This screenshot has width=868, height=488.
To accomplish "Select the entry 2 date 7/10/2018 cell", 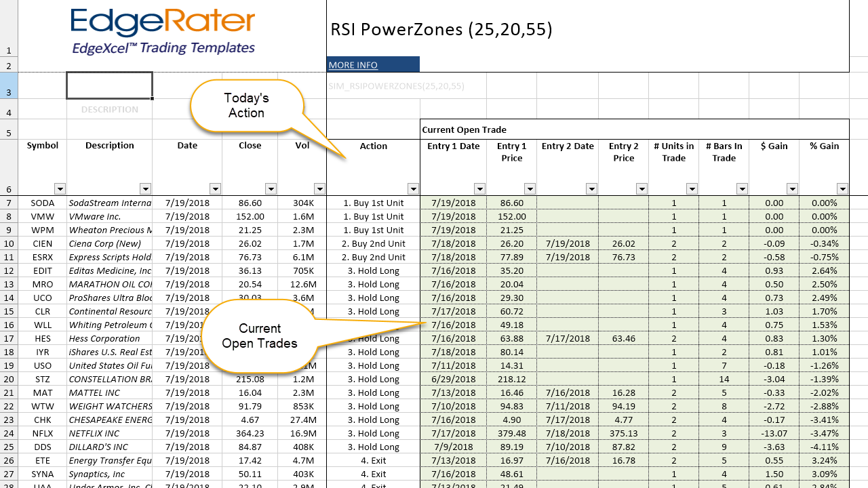I will 568,447.
